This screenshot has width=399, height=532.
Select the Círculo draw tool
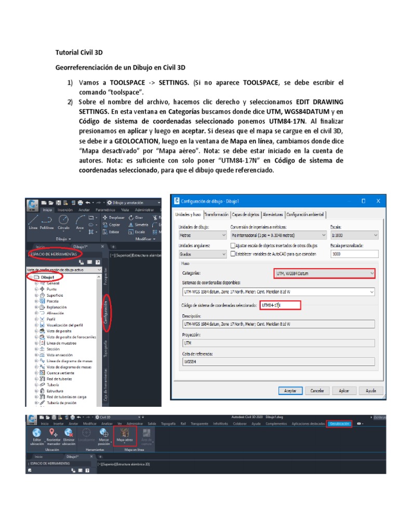click(63, 222)
